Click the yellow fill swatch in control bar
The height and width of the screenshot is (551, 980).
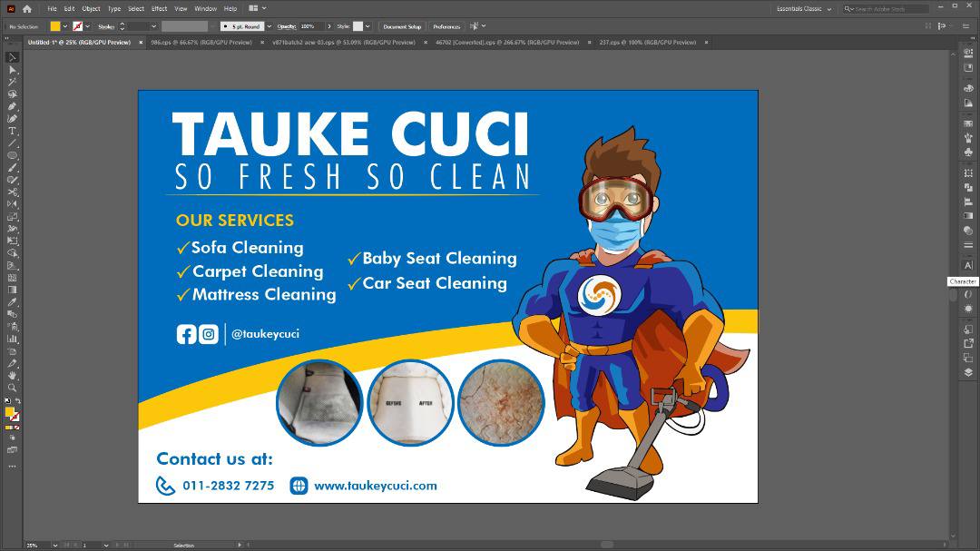[x=54, y=26]
